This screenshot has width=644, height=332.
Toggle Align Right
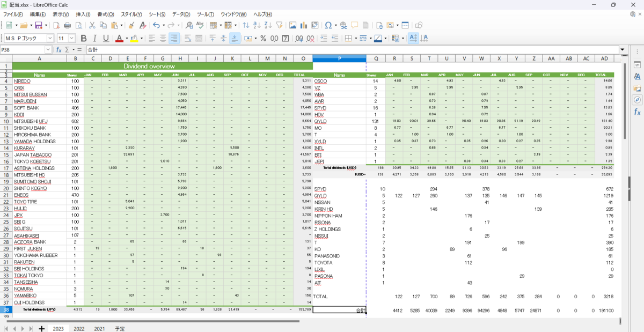coord(174,38)
